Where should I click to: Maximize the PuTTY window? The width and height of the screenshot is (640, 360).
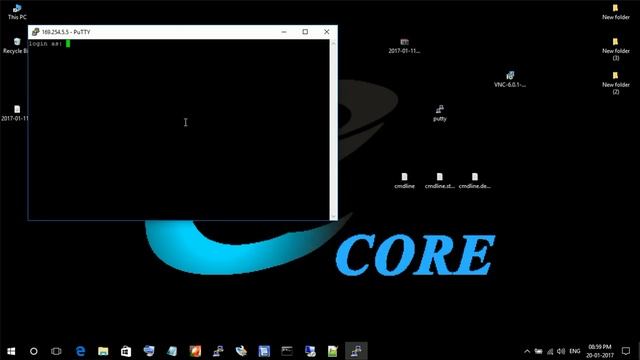(x=305, y=32)
